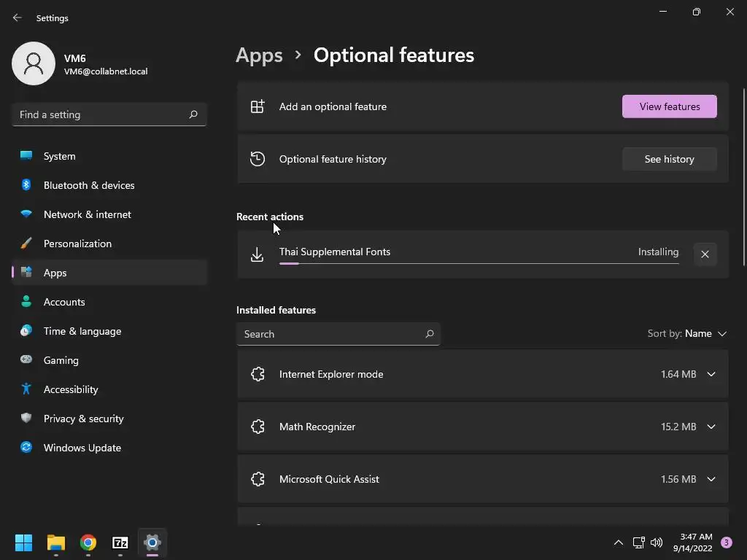
Task: Cancel Thai Supplemental Fonts installation
Action: (705, 254)
